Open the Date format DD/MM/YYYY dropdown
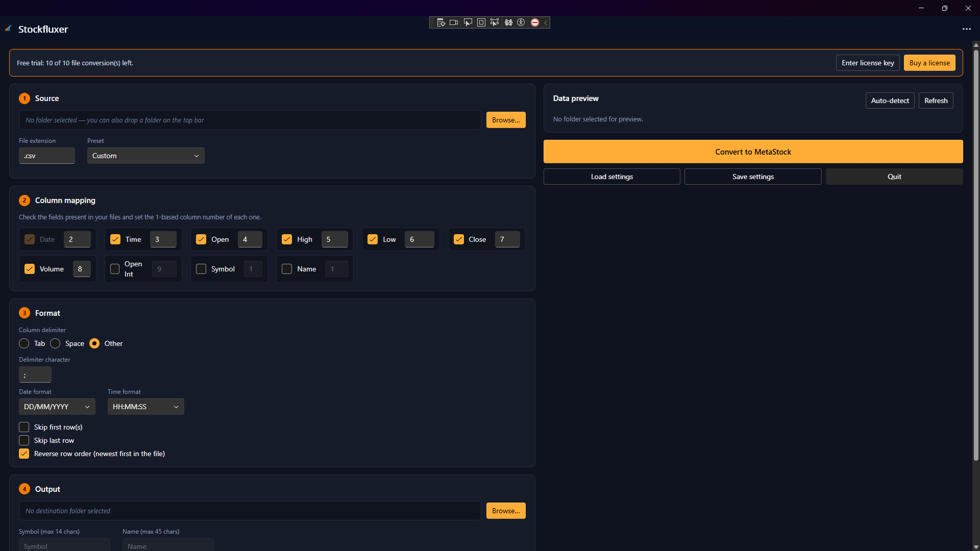The height and width of the screenshot is (551, 980). [x=57, y=407]
